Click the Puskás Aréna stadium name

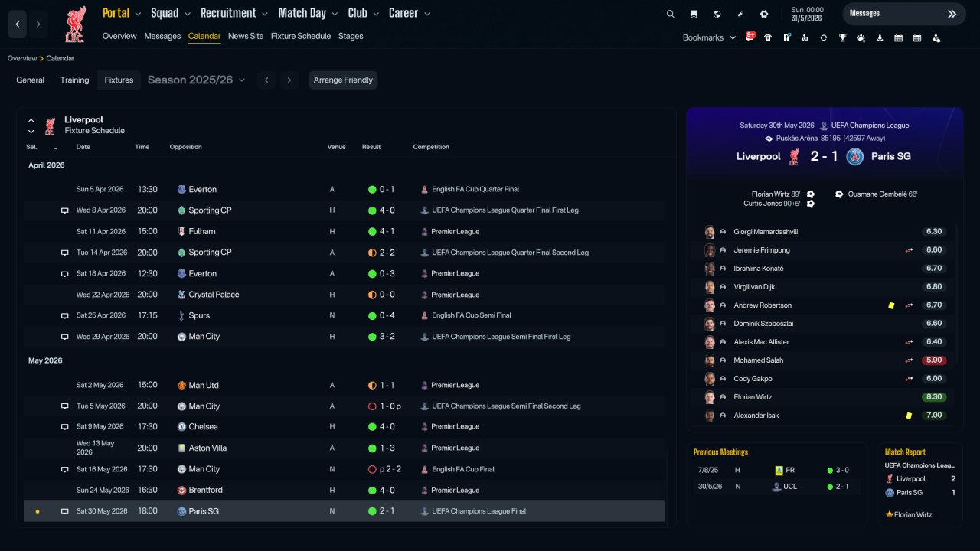798,139
